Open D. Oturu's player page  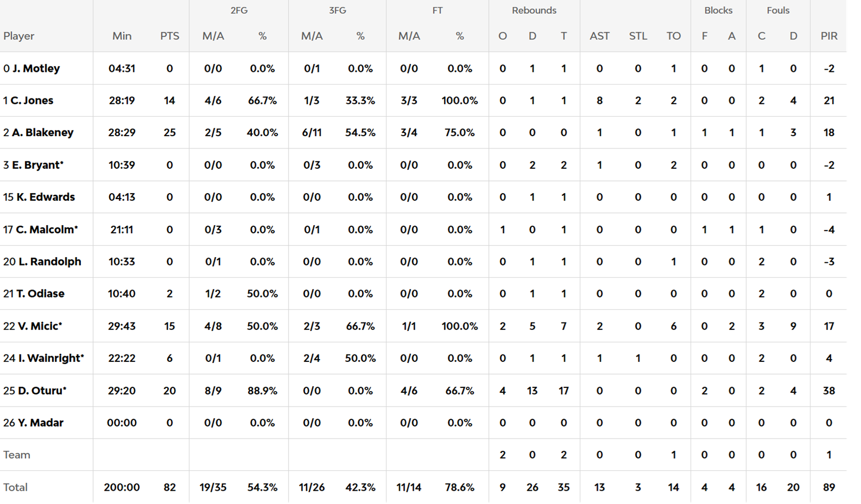tap(42, 391)
